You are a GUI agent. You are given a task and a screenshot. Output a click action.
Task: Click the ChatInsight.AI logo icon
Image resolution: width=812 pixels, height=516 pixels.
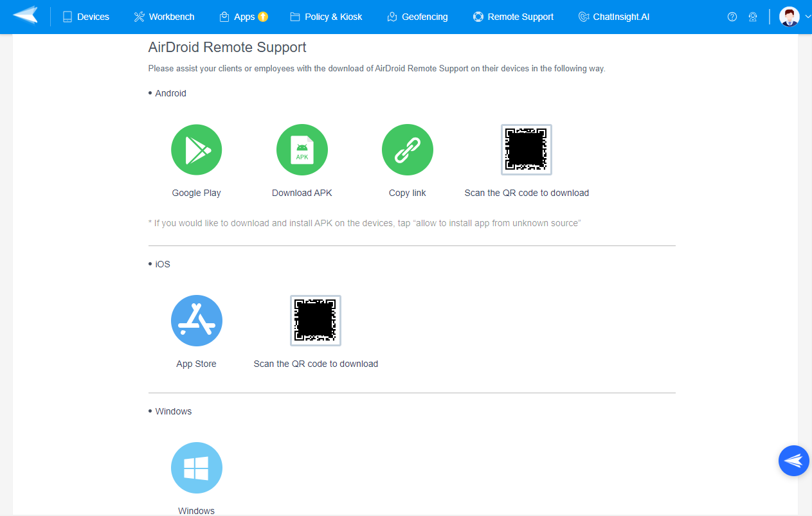click(583, 17)
